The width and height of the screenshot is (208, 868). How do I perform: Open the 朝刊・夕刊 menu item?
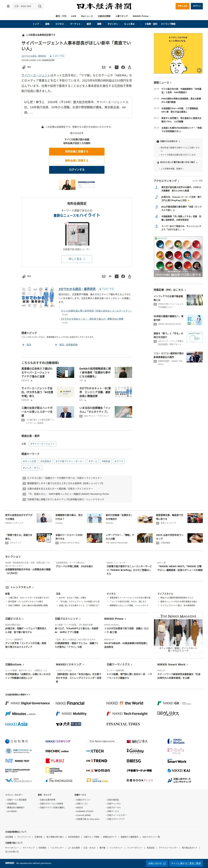coord(61,16)
